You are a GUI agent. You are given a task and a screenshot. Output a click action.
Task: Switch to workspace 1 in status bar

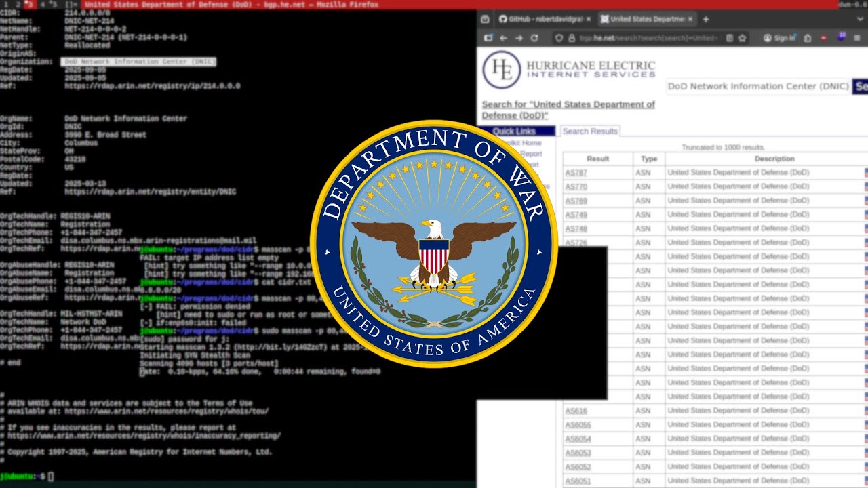point(5,4)
